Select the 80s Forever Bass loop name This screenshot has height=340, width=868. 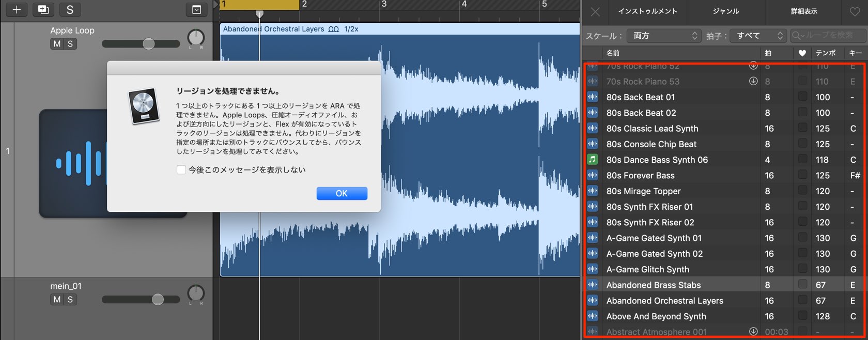click(x=640, y=175)
